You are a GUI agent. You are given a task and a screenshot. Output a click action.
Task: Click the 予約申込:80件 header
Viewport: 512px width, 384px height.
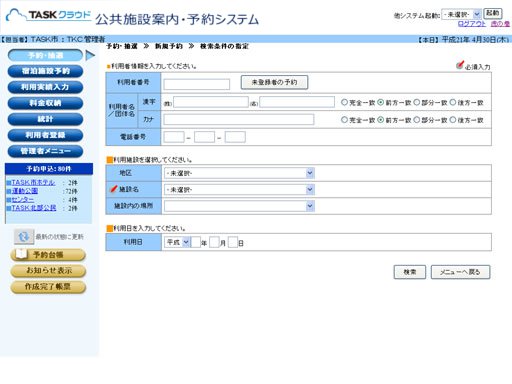49,169
